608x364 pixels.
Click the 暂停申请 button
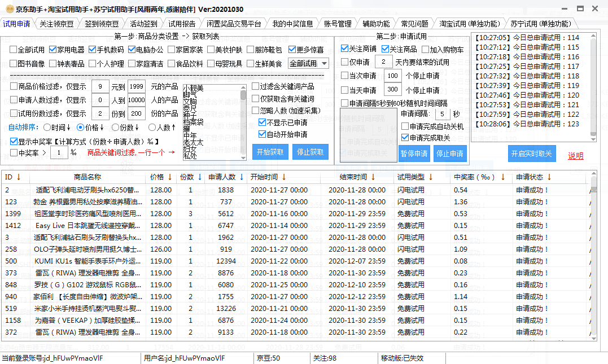tap(414, 154)
